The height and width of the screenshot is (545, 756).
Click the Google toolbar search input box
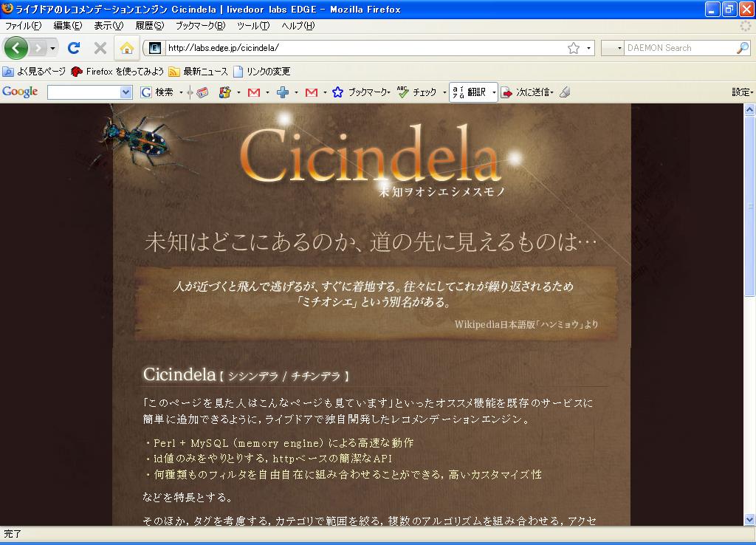[84, 92]
